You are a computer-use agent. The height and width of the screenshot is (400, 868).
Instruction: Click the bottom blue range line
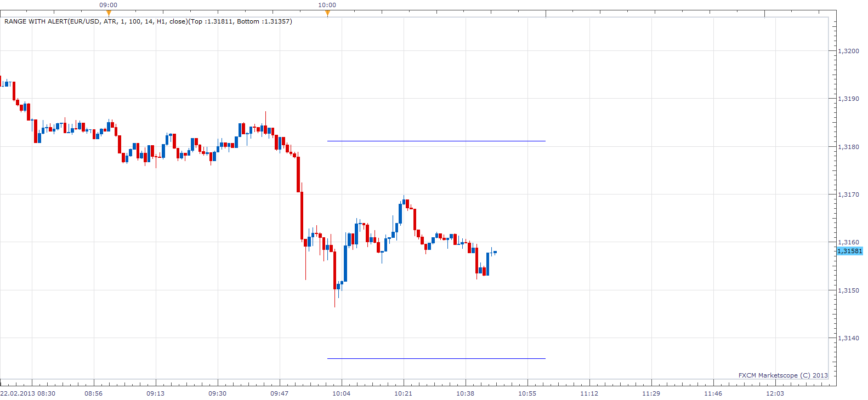point(436,358)
